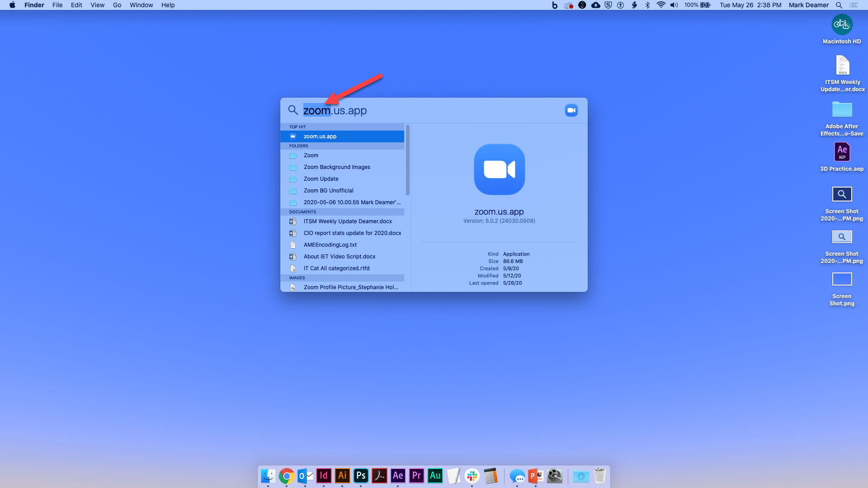
Task: Open Adobe Acrobat in the Dock
Action: [x=379, y=476]
